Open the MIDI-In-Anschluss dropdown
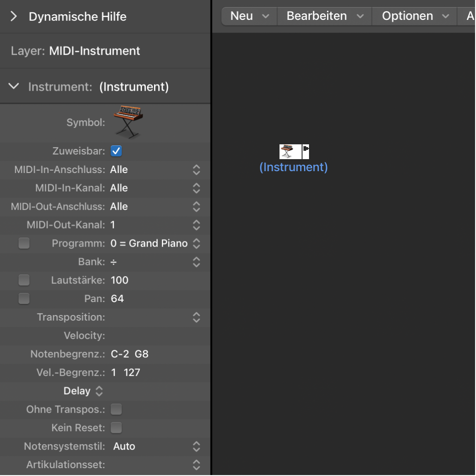 pyautogui.click(x=196, y=170)
